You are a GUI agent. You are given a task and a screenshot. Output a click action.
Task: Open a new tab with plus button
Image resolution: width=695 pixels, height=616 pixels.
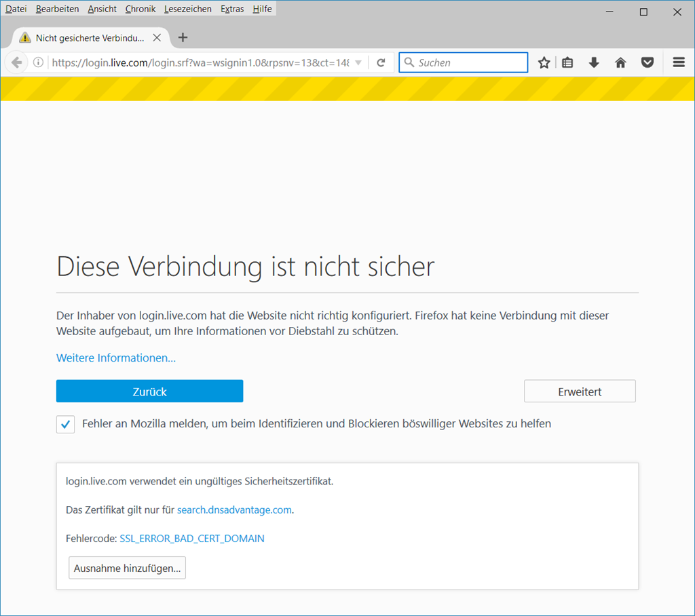[x=183, y=38]
